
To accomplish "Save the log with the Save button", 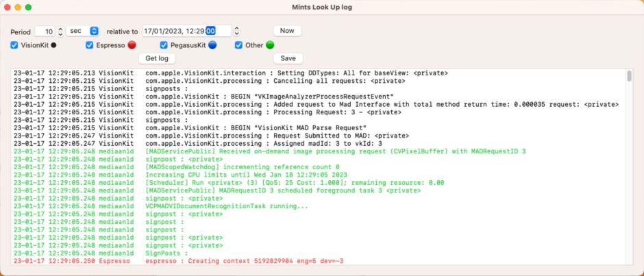I will coord(287,58).
